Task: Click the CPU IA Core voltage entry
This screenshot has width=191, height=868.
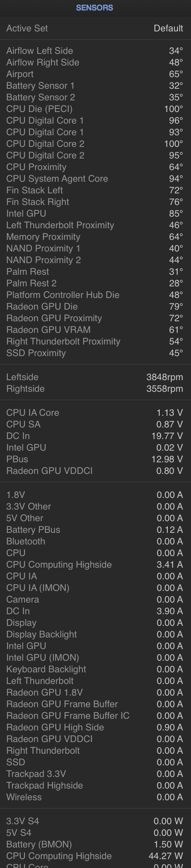Action: click(95, 413)
